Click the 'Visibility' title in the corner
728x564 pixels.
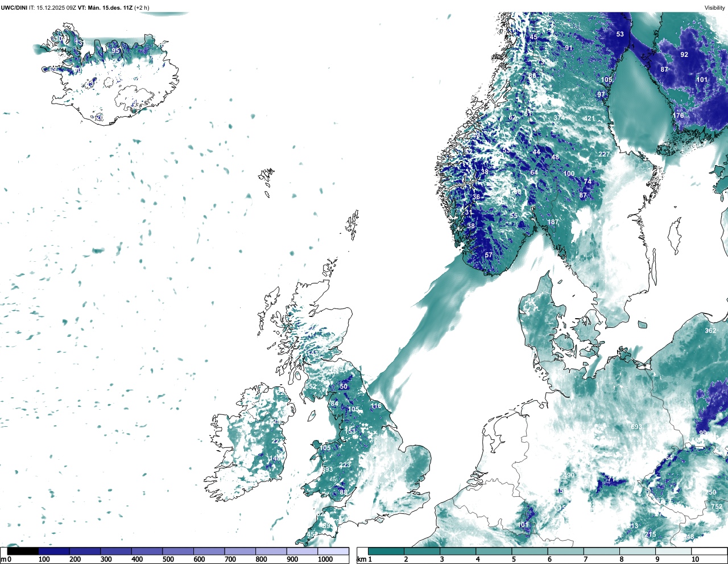coord(715,7)
